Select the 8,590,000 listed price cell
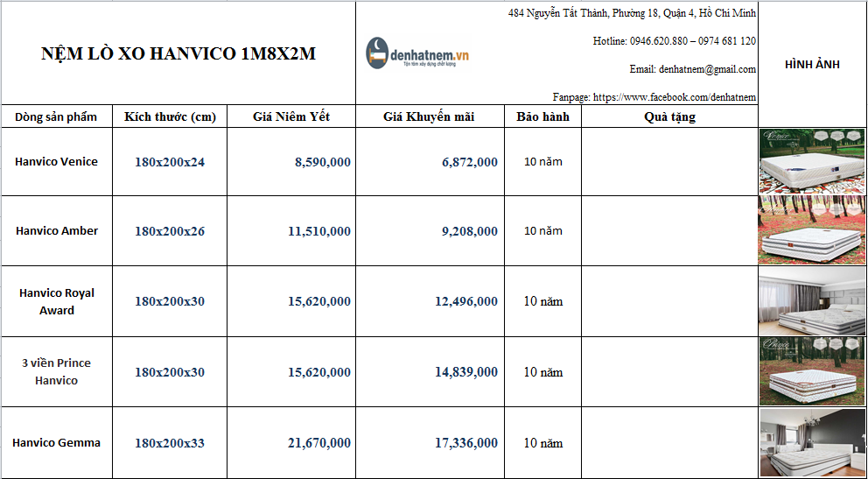 pyautogui.click(x=291, y=162)
